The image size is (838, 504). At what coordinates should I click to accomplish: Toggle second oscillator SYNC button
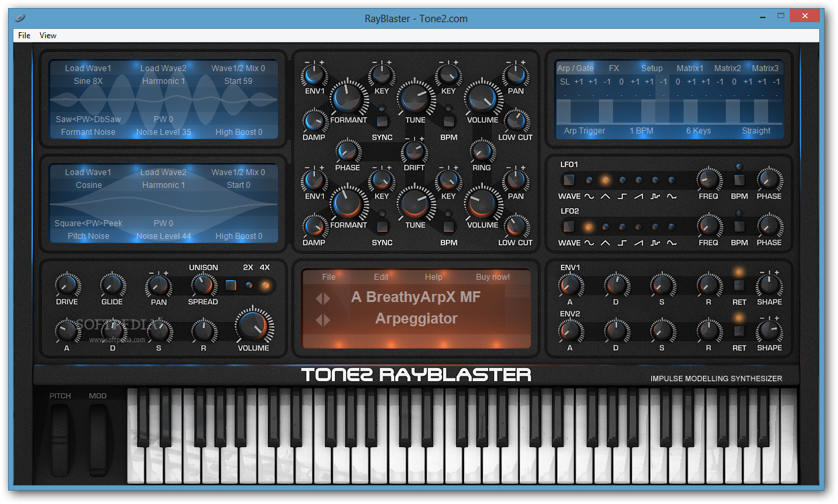coord(382,227)
